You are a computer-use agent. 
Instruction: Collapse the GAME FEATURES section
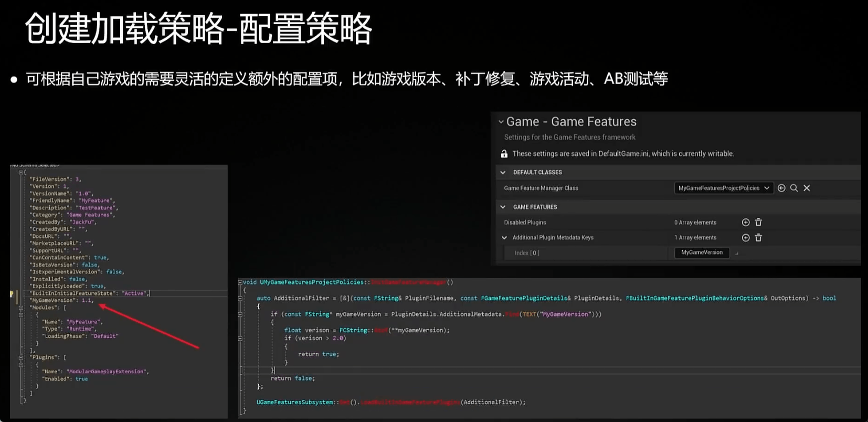pyautogui.click(x=503, y=207)
